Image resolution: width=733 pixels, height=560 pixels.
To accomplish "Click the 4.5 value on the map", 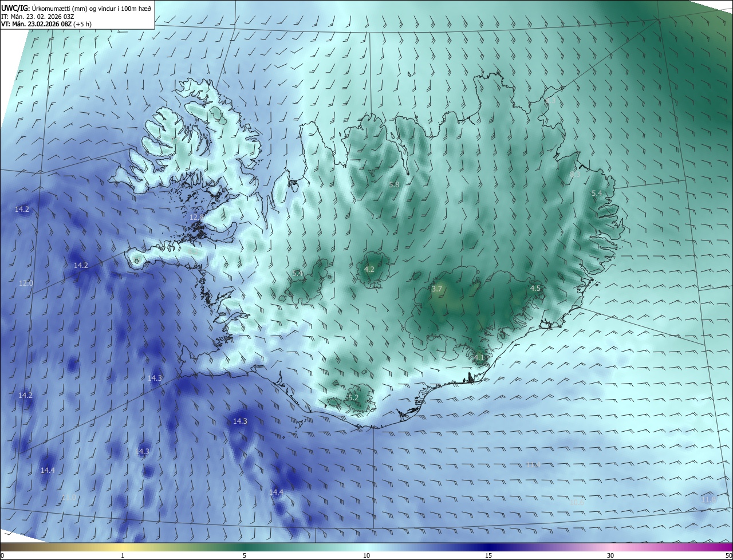I will (535, 289).
